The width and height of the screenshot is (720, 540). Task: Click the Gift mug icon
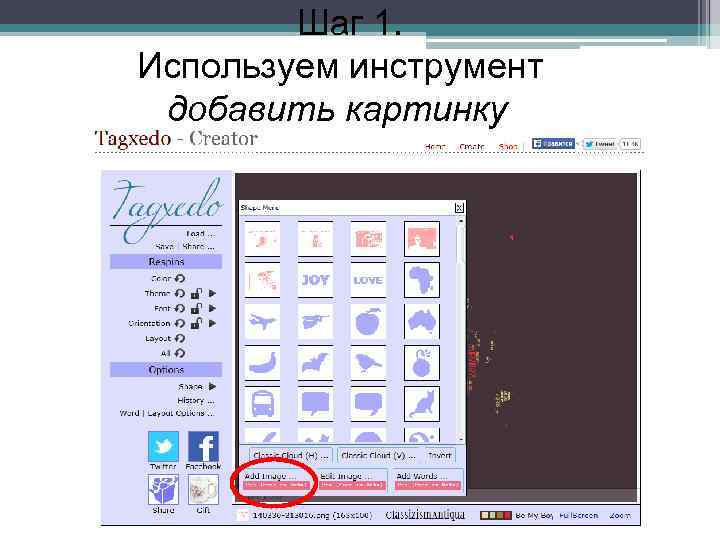coord(203,489)
